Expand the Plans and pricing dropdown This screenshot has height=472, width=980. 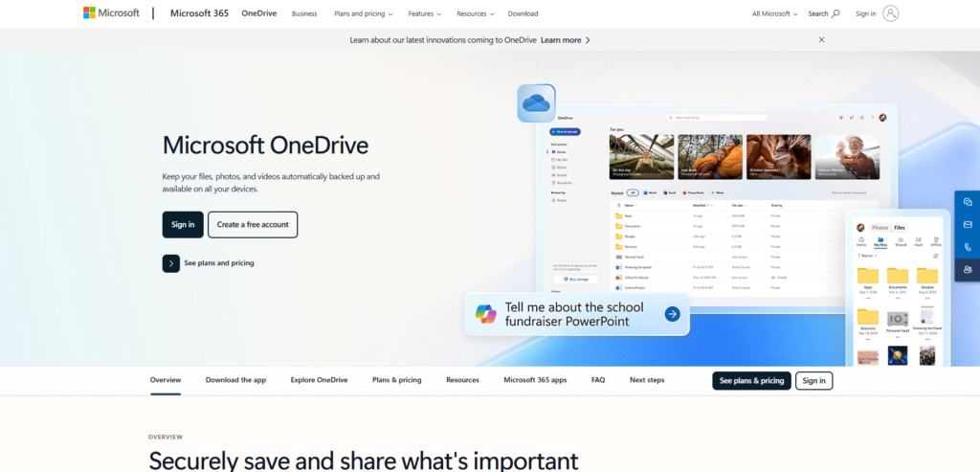363,13
